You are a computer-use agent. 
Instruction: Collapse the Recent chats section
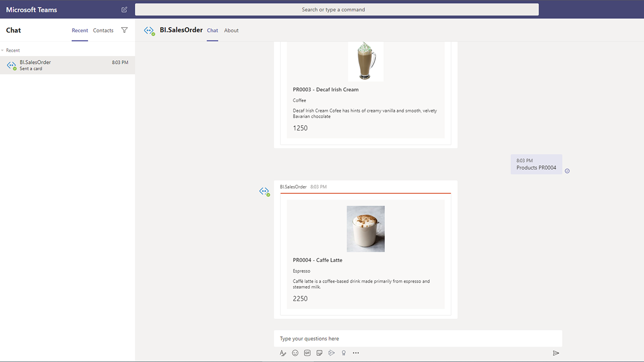3,50
